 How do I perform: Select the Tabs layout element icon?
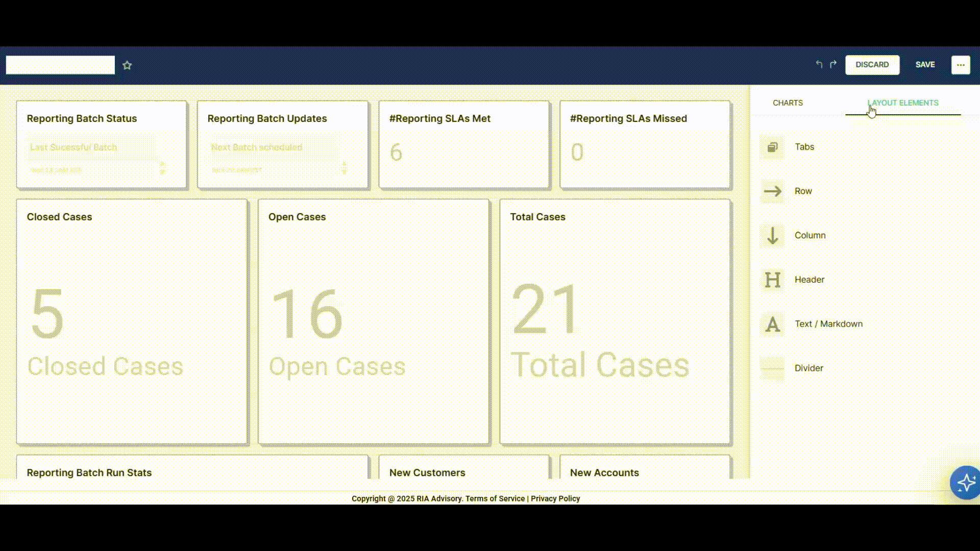click(x=773, y=147)
